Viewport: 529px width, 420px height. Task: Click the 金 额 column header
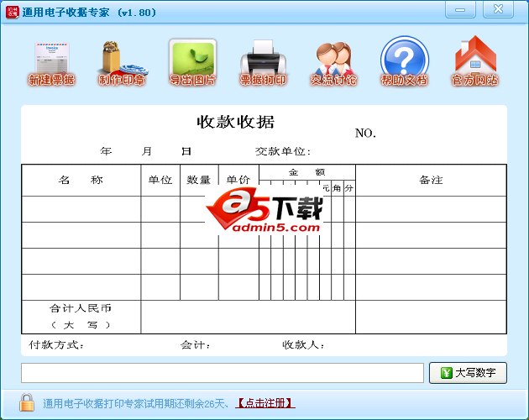(306, 172)
